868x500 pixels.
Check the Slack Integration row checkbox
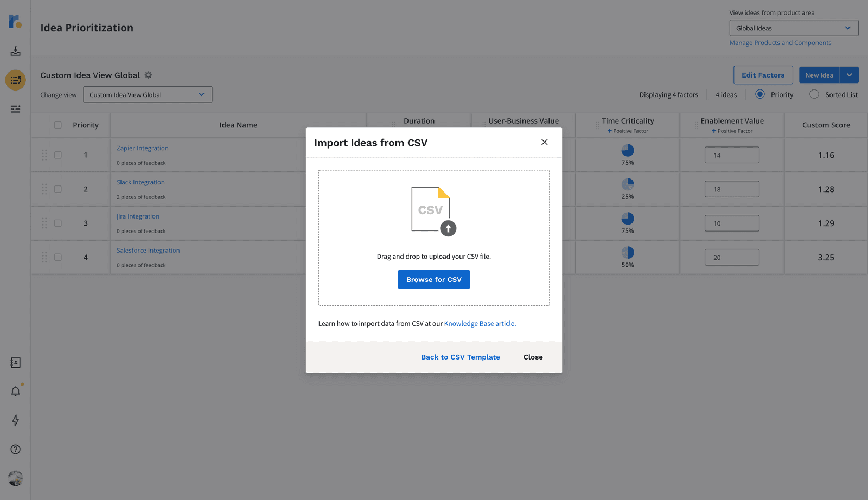coord(58,189)
